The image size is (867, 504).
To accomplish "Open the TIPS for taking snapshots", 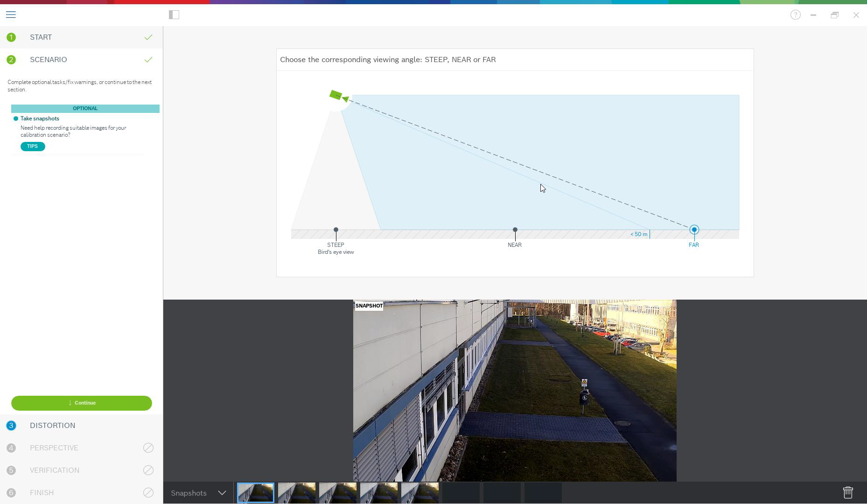I will [33, 147].
